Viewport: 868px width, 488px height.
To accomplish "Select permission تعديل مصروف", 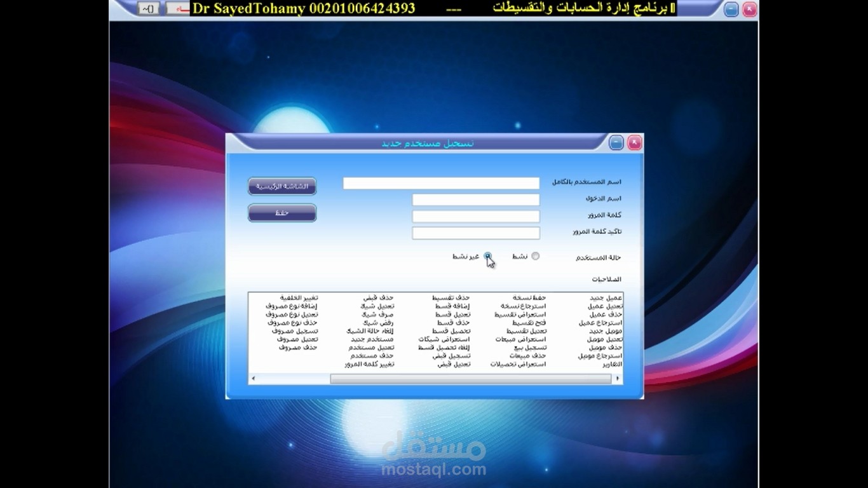I will point(297,339).
